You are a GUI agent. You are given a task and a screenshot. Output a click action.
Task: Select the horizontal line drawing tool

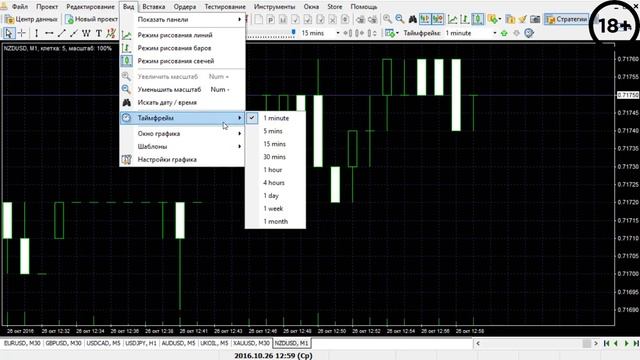(x=49, y=33)
